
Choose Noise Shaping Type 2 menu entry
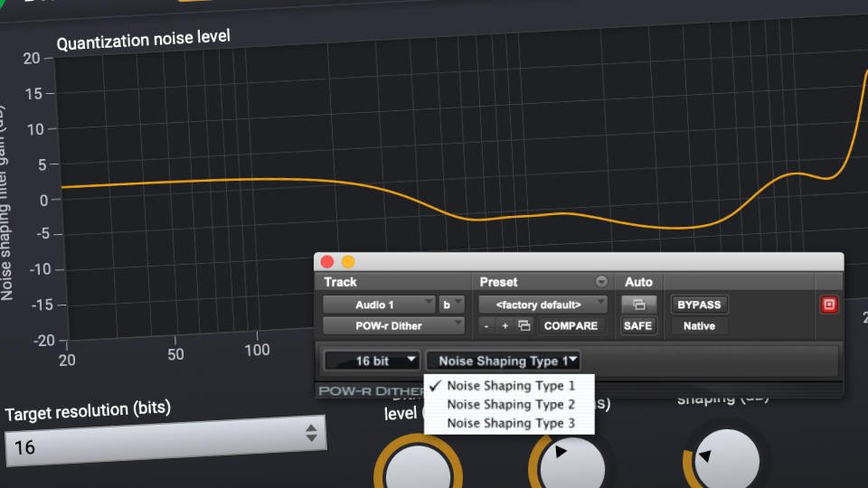pos(509,405)
